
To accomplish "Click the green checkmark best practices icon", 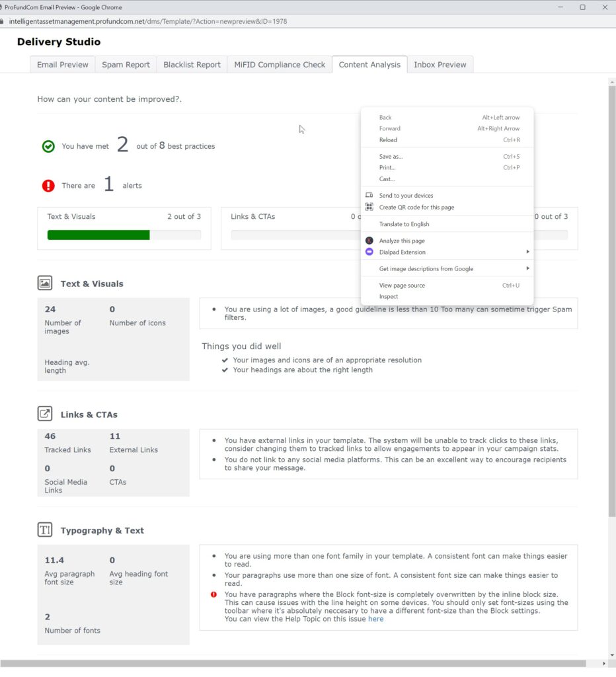I will point(48,146).
